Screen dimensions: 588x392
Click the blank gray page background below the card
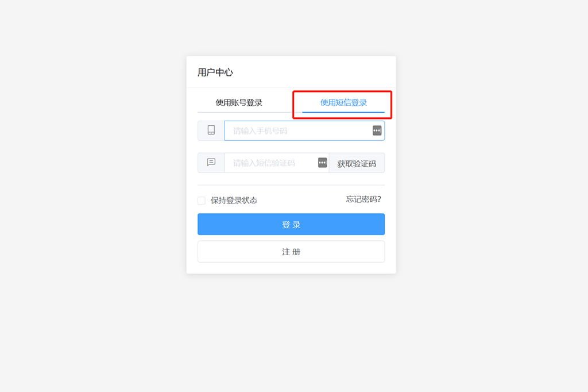tap(291, 330)
